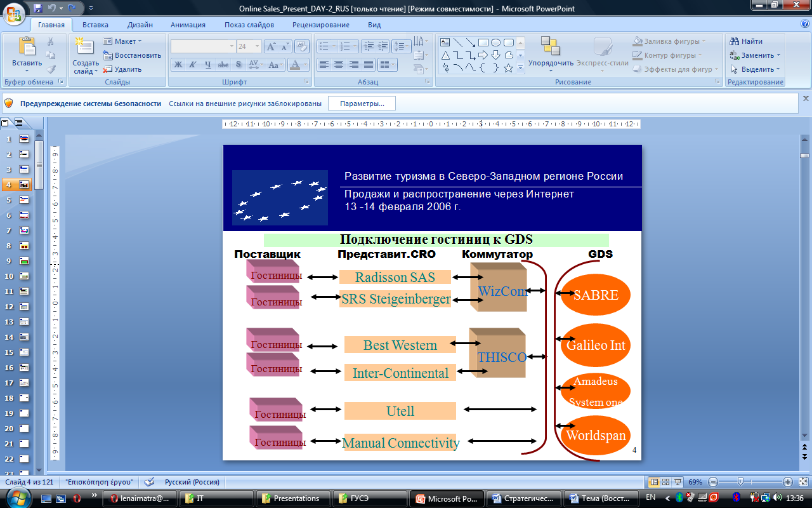Click the Paste (Вставить) clipboard icon
The image size is (812, 508).
(x=27, y=47)
